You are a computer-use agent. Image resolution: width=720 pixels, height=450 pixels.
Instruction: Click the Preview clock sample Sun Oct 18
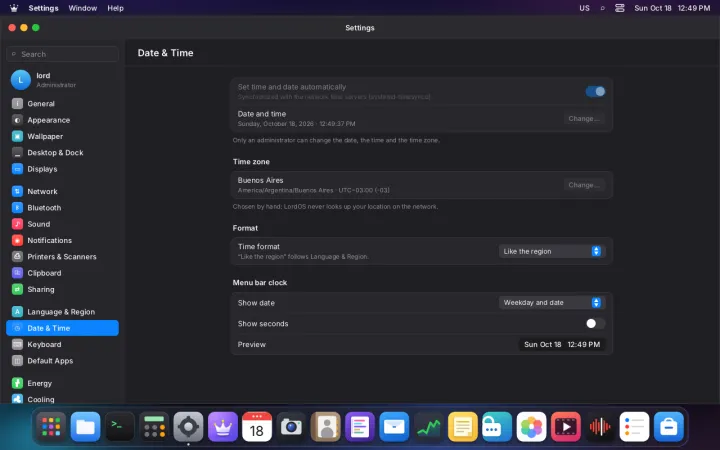tap(562, 344)
